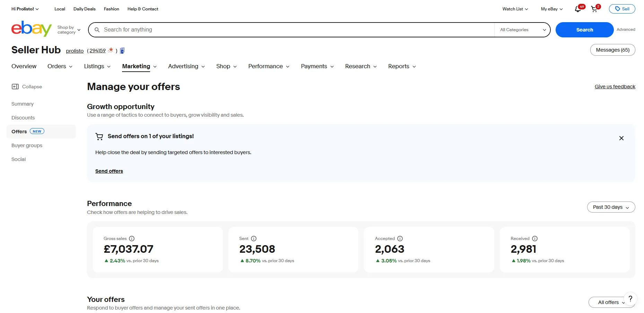Open Past 30 days period dropdown
This screenshot has width=644, height=313.
(x=611, y=207)
